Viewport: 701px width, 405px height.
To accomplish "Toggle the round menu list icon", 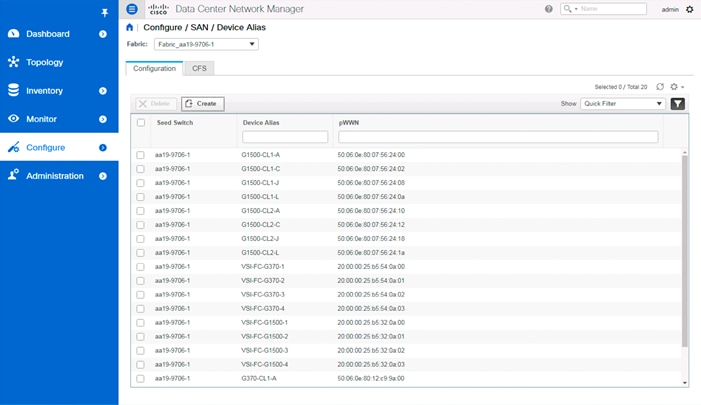I will (132, 9).
